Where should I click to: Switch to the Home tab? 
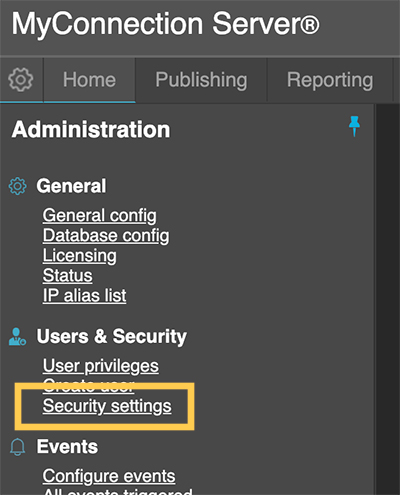pyautogui.click(x=89, y=80)
